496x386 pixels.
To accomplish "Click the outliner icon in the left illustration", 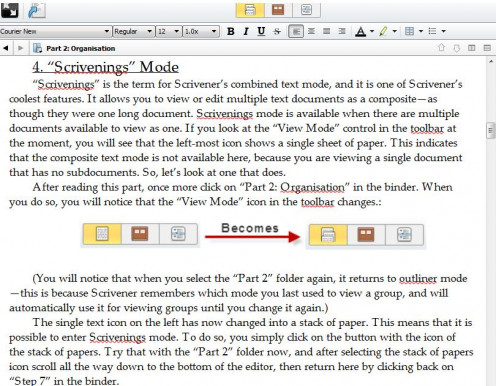I will tap(178, 234).
